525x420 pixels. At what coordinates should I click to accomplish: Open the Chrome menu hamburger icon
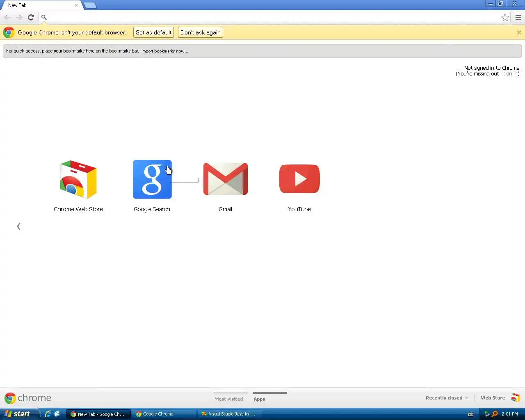point(518,17)
